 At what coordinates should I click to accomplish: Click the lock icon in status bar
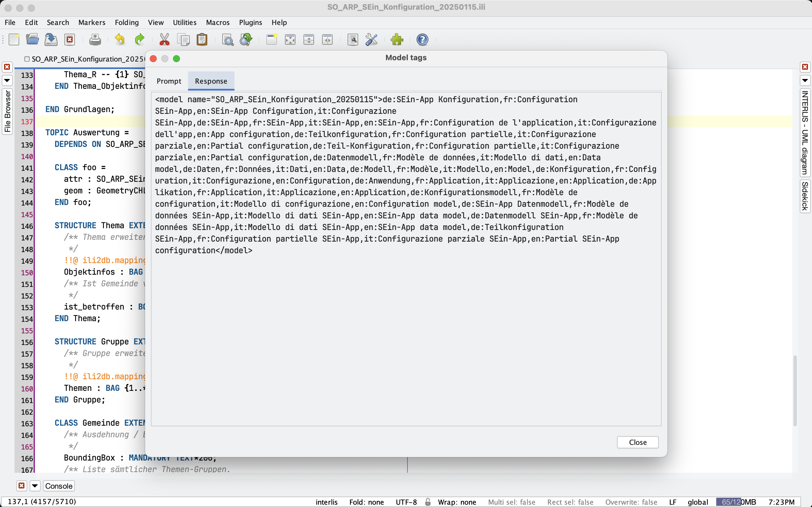click(x=427, y=502)
